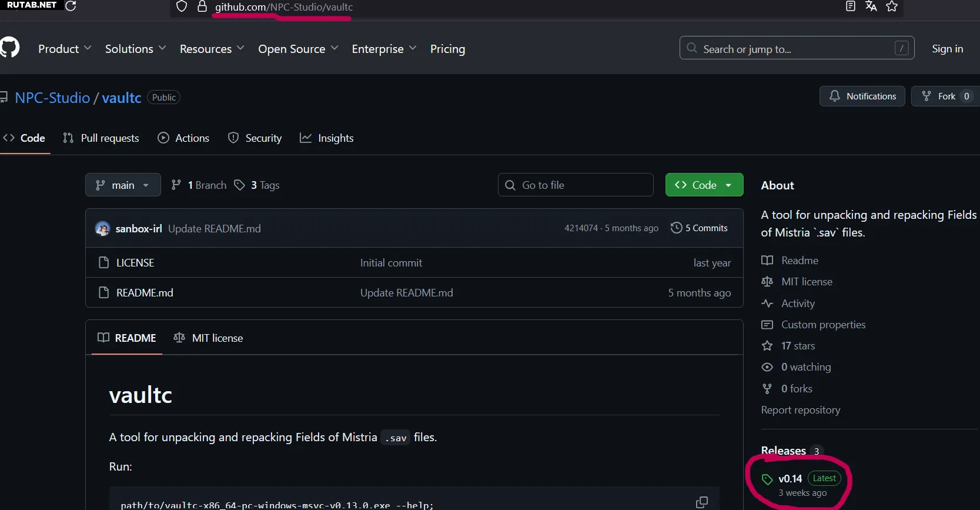980x510 pixels.
Task: View the 1 Branch link
Action: 199,185
